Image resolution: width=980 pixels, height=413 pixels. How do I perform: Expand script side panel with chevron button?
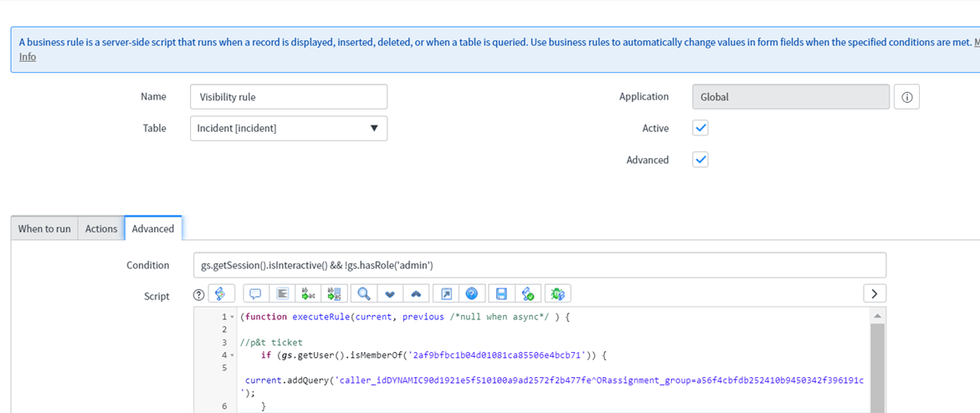coord(875,293)
